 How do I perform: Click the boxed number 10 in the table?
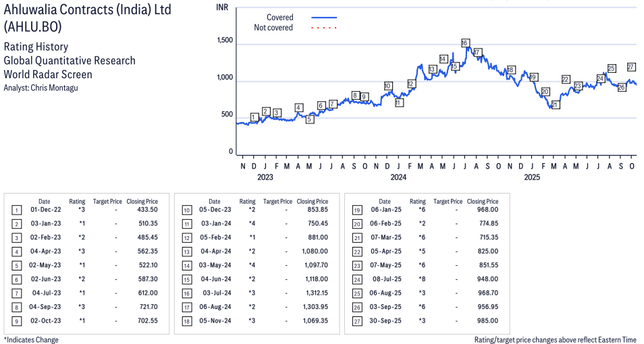[x=186, y=210]
